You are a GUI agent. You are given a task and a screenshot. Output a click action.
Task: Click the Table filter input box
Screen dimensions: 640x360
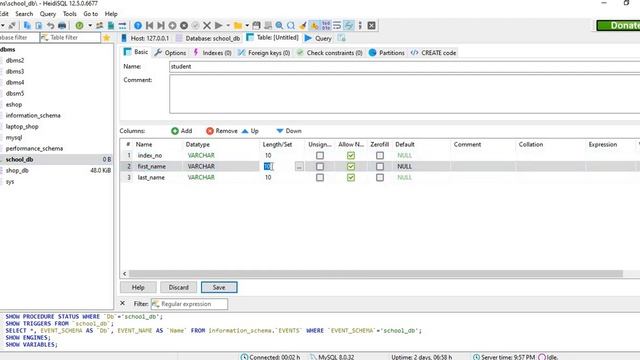tap(70, 38)
